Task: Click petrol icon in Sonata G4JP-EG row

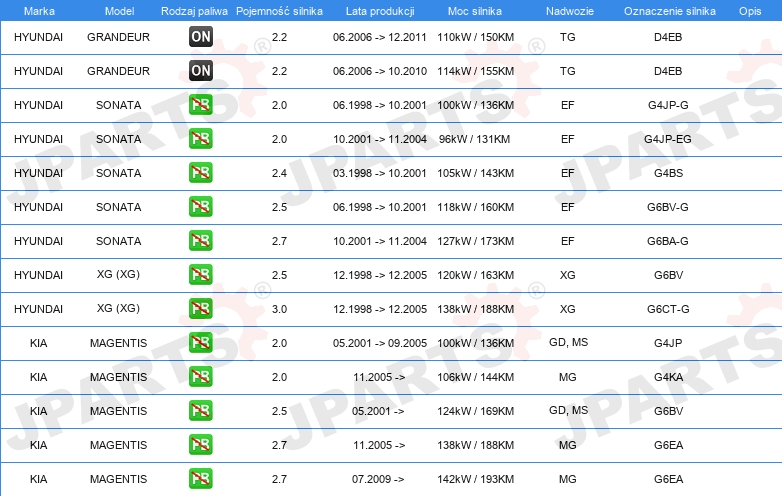Action: (x=201, y=139)
